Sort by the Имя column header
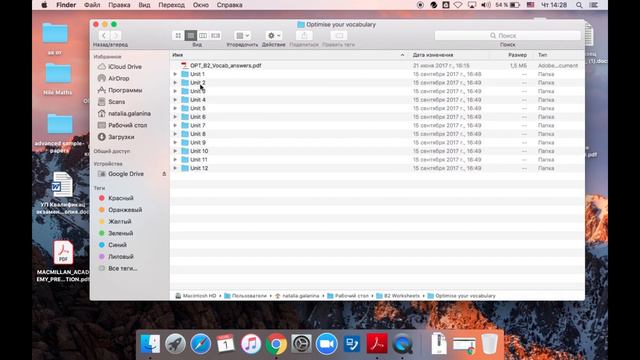 click(289, 55)
